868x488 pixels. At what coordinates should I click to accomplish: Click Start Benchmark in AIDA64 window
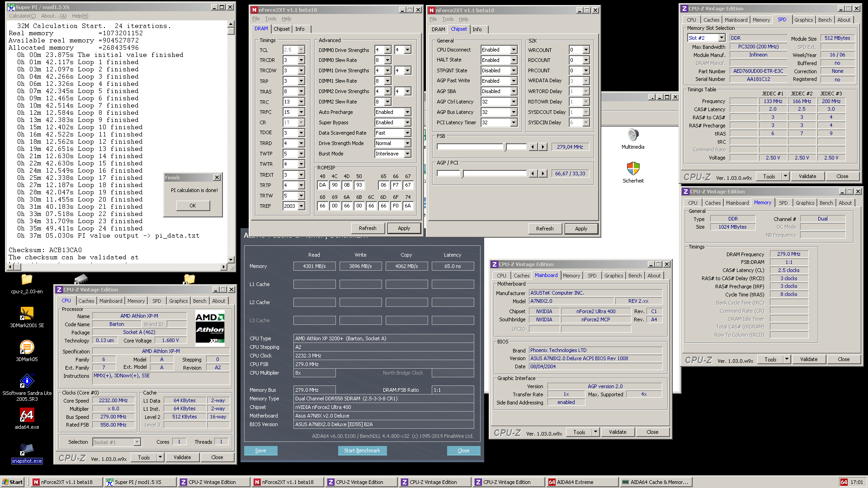click(x=362, y=450)
